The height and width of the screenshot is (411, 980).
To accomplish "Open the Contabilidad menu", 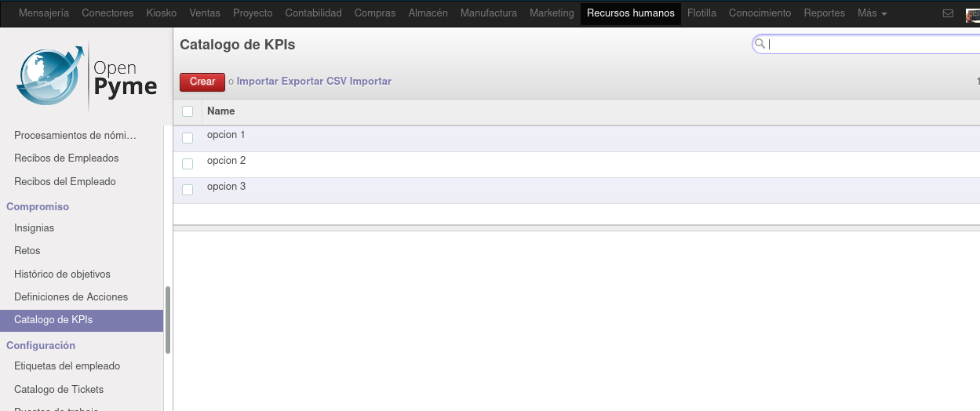I will (x=314, y=13).
